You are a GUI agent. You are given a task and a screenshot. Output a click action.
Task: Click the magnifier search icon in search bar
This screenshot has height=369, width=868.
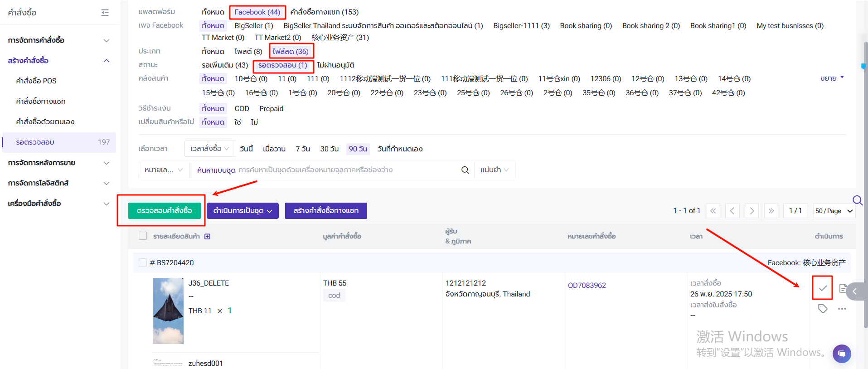[x=465, y=170]
